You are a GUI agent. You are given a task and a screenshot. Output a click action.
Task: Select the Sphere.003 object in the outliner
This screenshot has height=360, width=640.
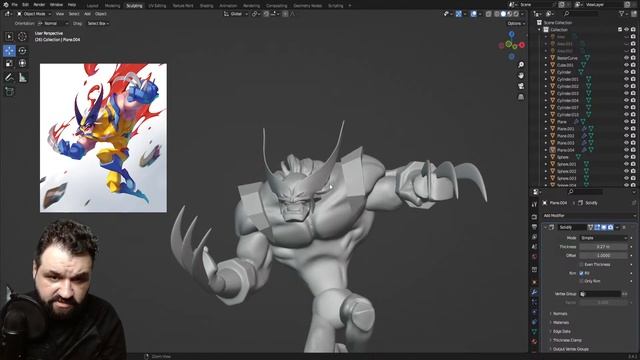click(x=566, y=178)
